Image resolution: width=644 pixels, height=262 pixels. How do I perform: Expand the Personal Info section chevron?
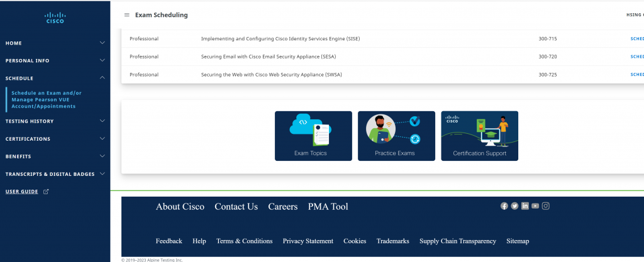pos(103,60)
